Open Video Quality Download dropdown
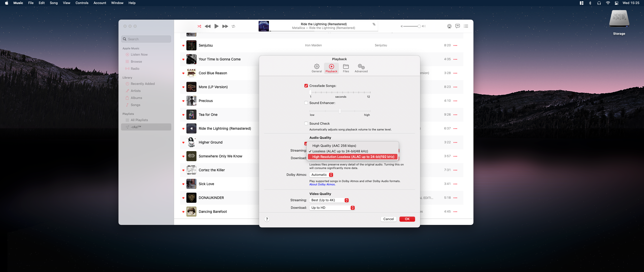 332,208
